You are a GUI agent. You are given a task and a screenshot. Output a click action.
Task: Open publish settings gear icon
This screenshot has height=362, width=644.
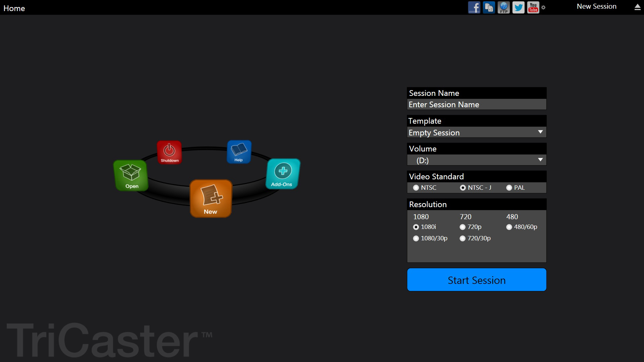coord(543,7)
